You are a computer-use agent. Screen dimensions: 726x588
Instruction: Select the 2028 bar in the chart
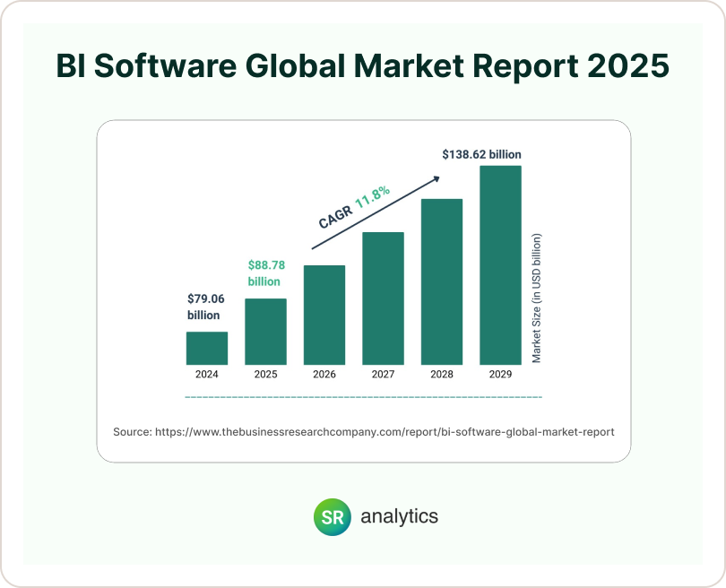click(441, 281)
